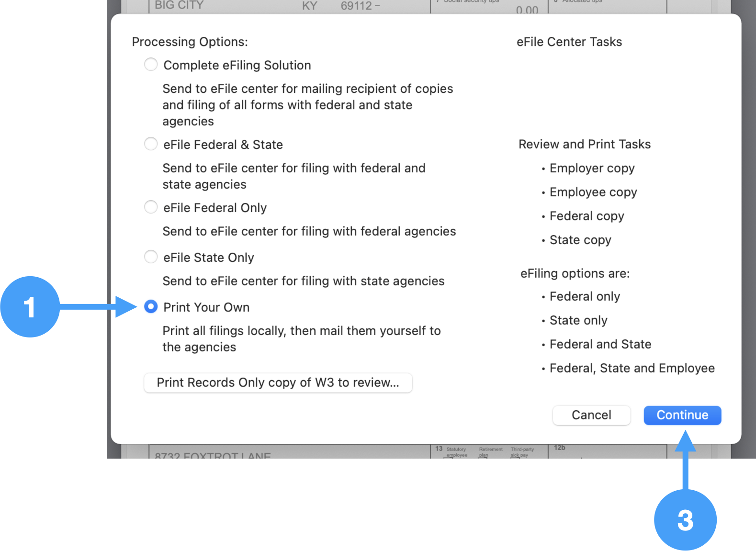Screen dimensions: 756x551
Task: Click the Federal, State and Employee item
Action: click(632, 368)
